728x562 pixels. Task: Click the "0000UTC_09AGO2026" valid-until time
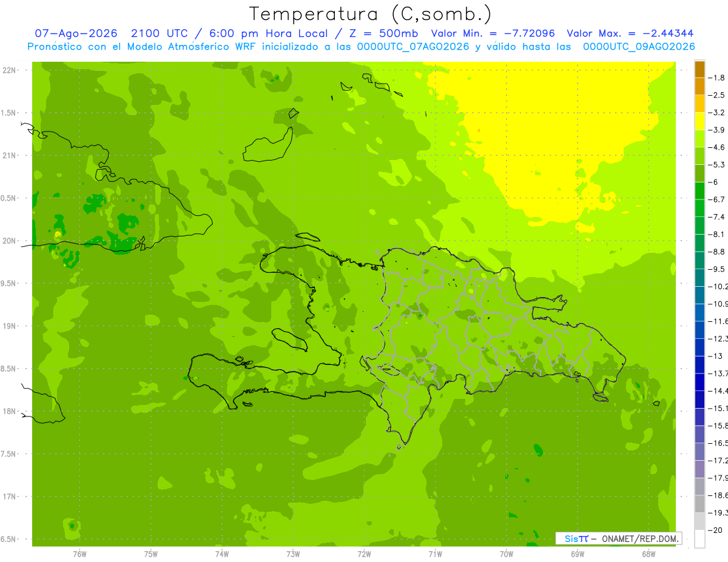(x=639, y=47)
